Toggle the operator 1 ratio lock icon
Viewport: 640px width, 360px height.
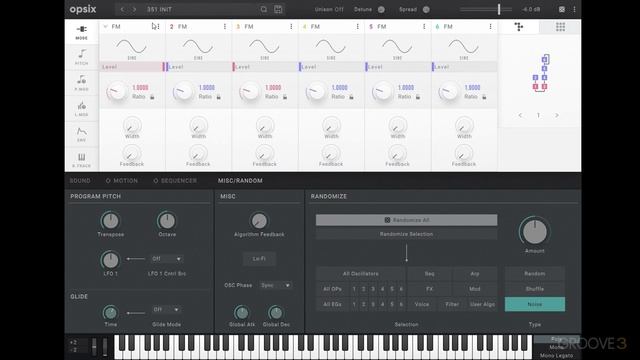click(x=152, y=97)
